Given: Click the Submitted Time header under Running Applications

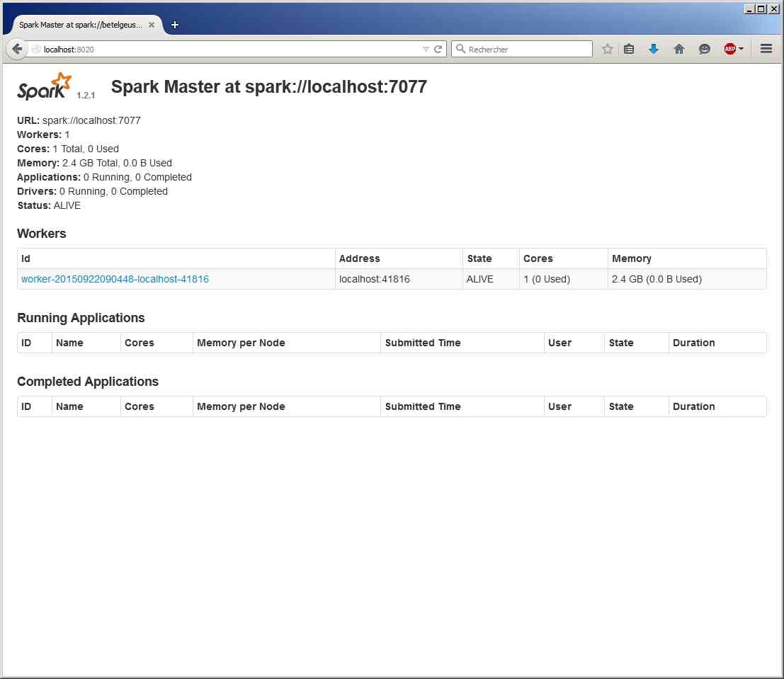Looking at the screenshot, I should pyautogui.click(x=423, y=343).
